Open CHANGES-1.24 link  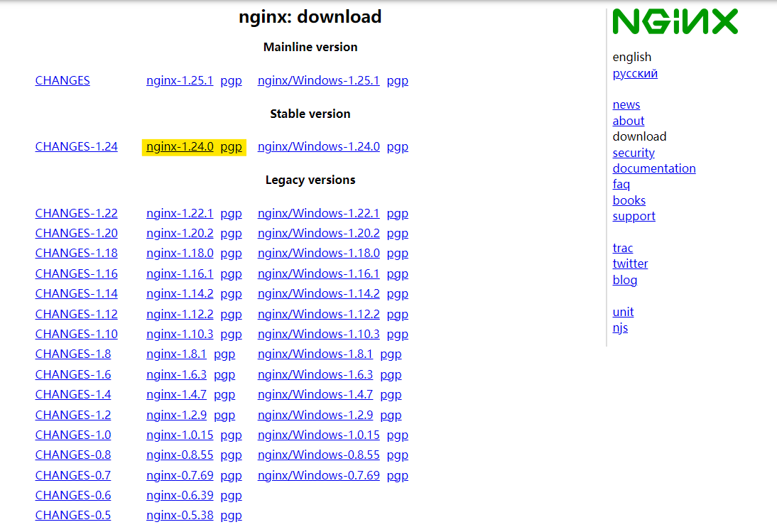pos(76,146)
